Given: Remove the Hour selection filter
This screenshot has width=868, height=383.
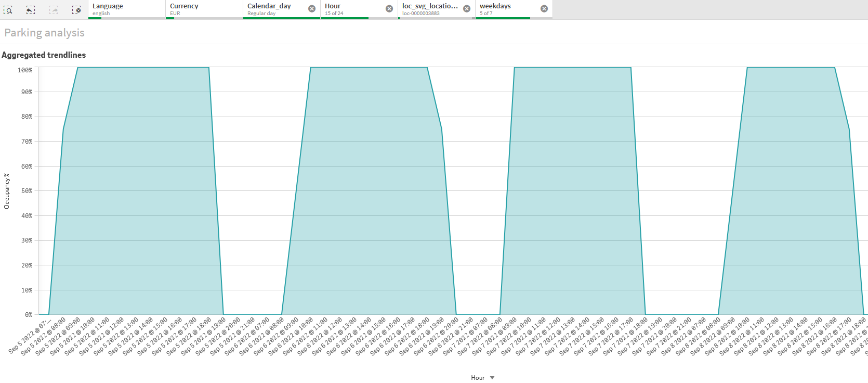Looking at the screenshot, I should pos(389,9).
